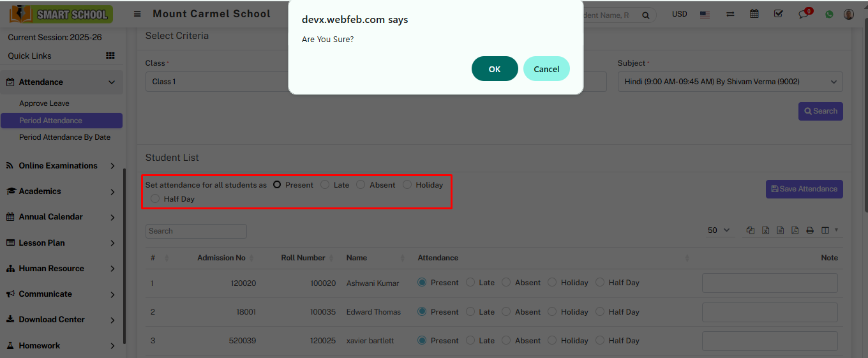
Task: Click Cancel in the confirmation dialog
Action: click(x=546, y=69)
